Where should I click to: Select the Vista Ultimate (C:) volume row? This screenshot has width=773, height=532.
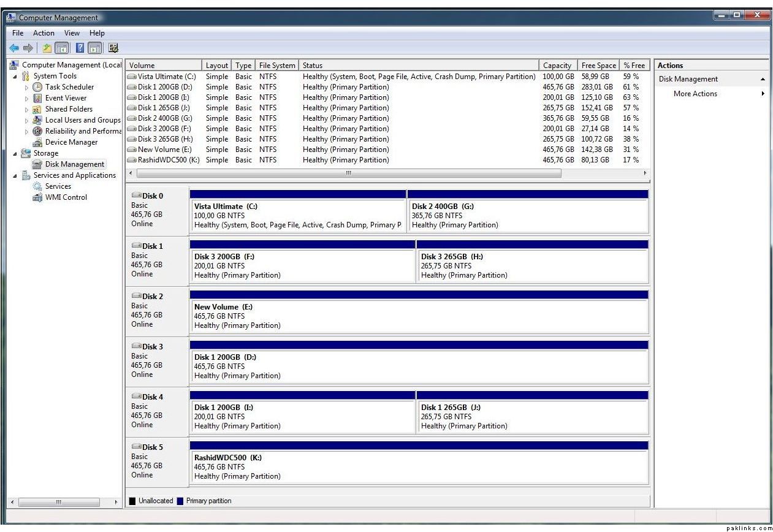[166, 77]
